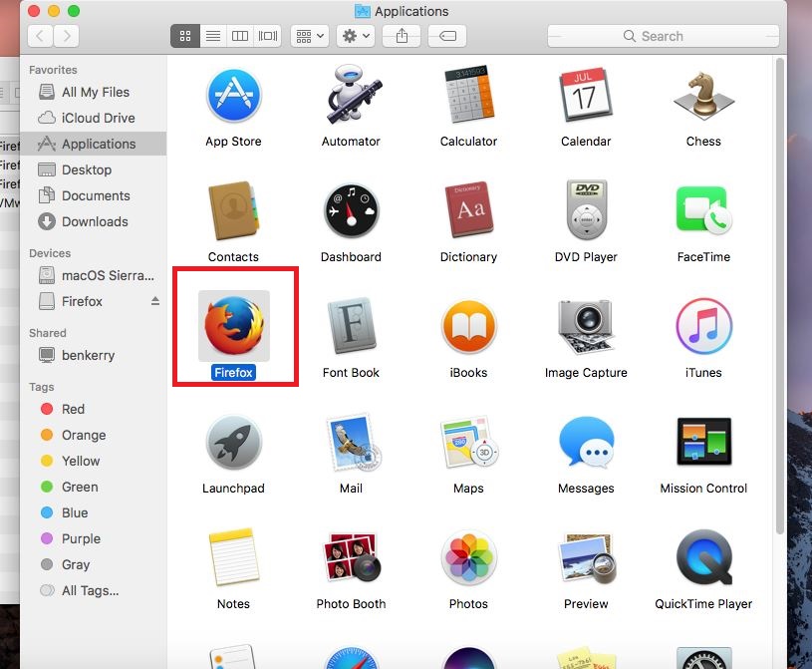Image resolution: width=812 pixels, height=669 pixels.
Task: Filter by the Purple tag
Action: 94,539
